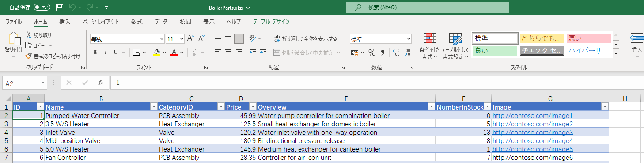The image size is (644, 163).
Task: Open the Name column filter dropdown
Action: 154,107
